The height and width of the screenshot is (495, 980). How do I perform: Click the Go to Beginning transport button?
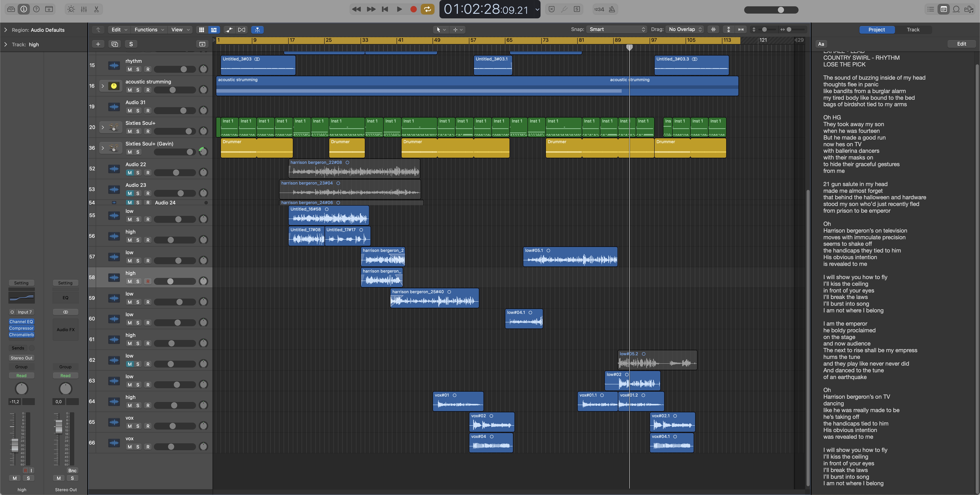point(385,10)
